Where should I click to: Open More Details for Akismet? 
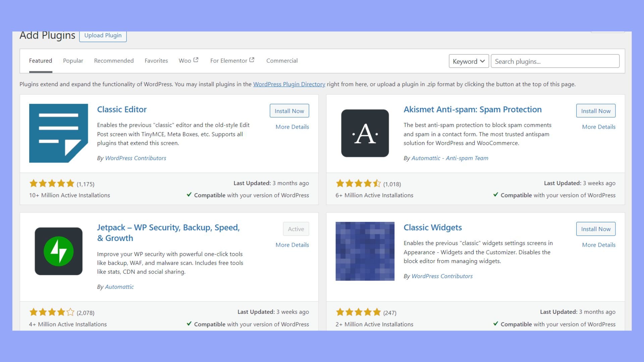click(598, 127)
